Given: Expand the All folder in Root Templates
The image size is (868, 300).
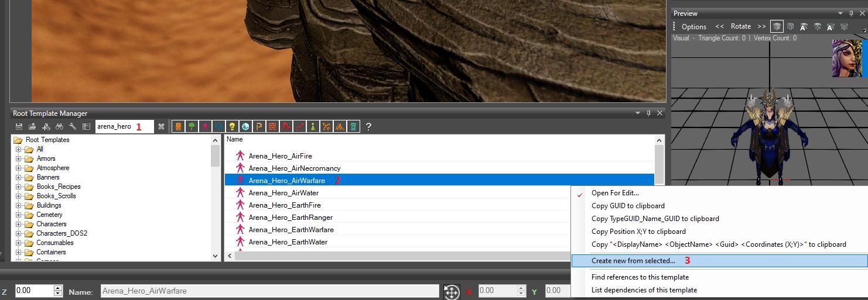Looking at the screenshot, I should tap(19, 149).
